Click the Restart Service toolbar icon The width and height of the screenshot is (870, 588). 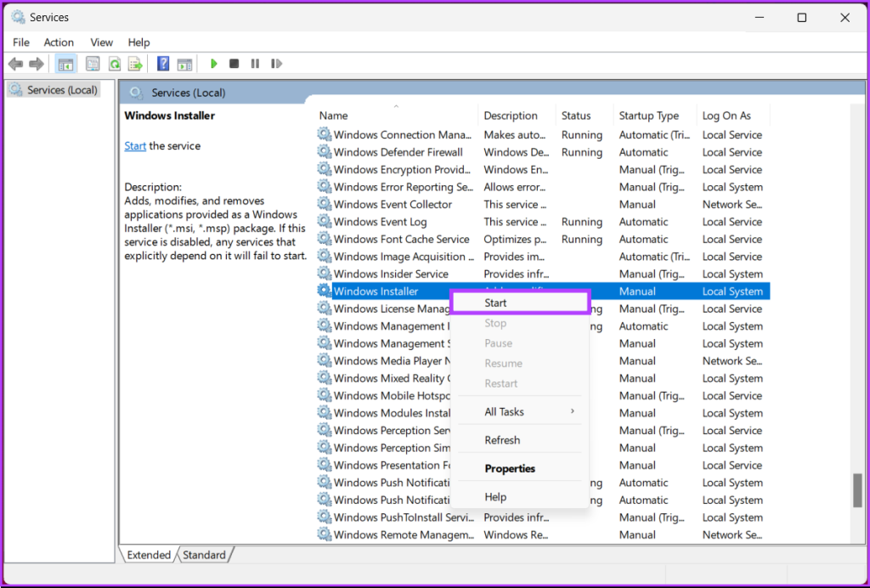(x=275, y=63)
